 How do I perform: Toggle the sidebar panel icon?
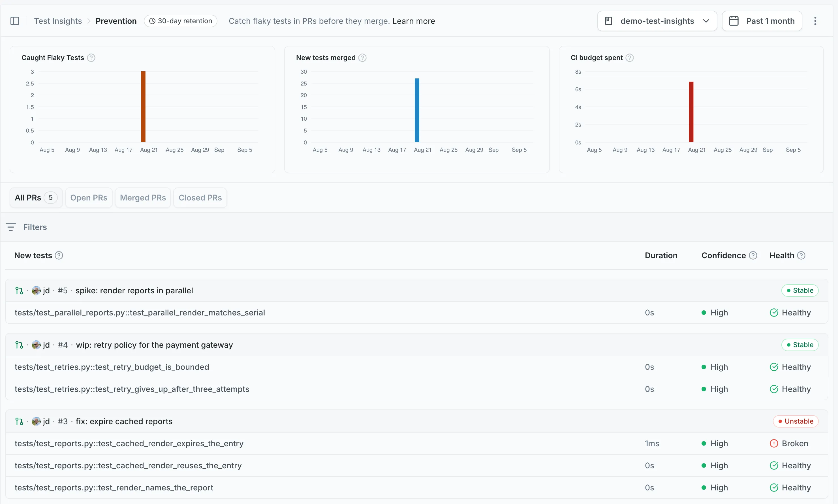[15, 21]
